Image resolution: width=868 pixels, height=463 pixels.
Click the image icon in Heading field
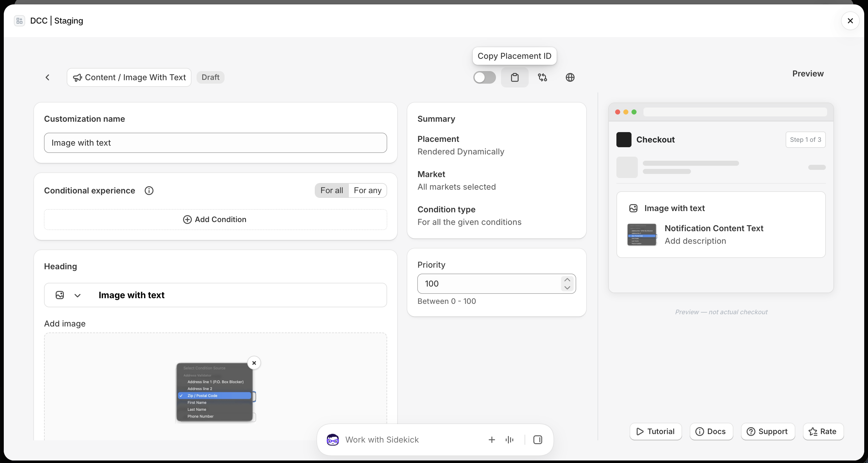60,295
